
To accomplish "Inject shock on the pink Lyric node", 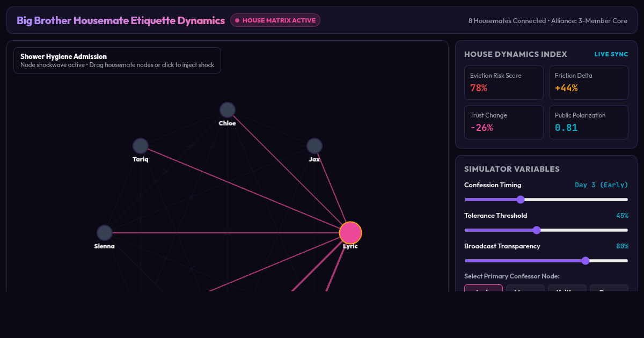I will click(x=350, y=233).
